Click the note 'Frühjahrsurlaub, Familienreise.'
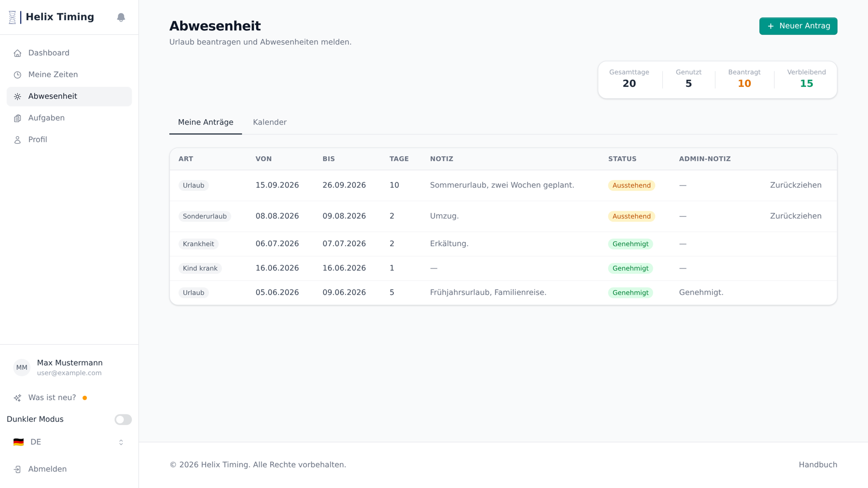The height and width of the screenshot is (488, 868). [x=488, y=293]
